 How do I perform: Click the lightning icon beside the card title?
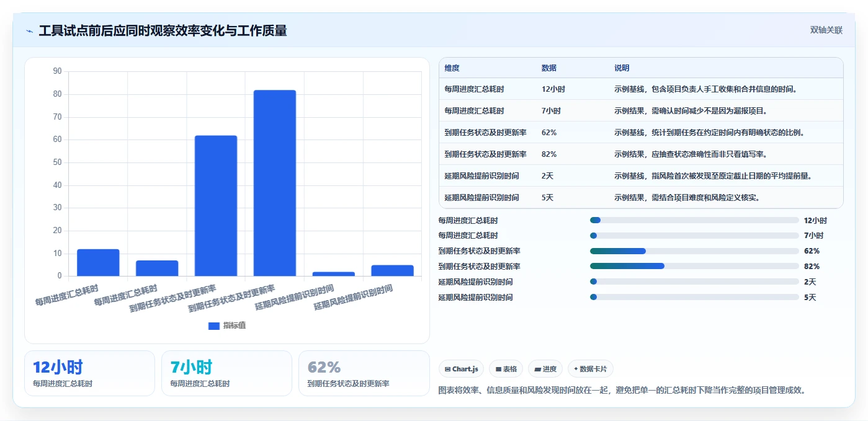pyautogui.click(x=29, y=31)
